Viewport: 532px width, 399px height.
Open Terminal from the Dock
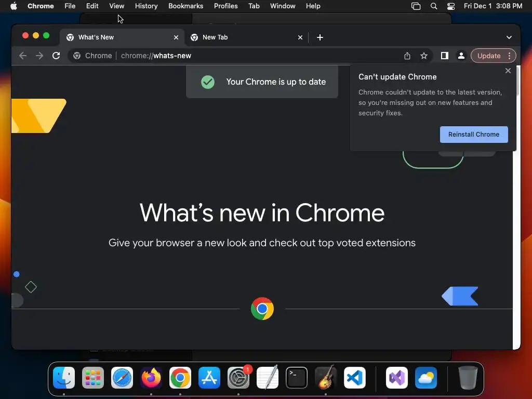click(297, 378)
